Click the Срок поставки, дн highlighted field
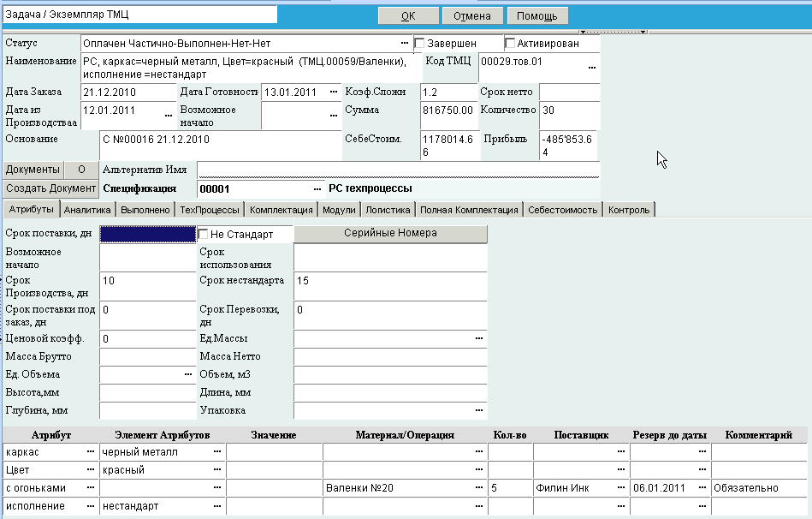The height and width of the screenshot is (519, 812). click(x=147, y=235)
